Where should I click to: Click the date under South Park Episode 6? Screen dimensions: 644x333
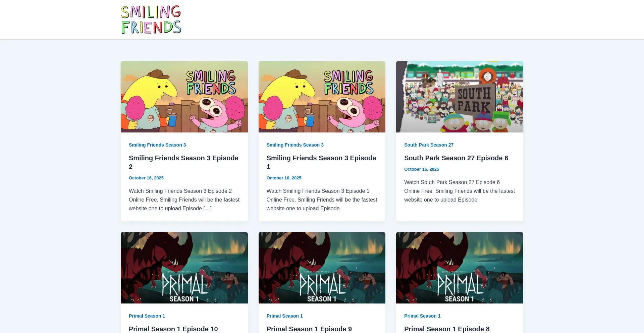[422, 169]
